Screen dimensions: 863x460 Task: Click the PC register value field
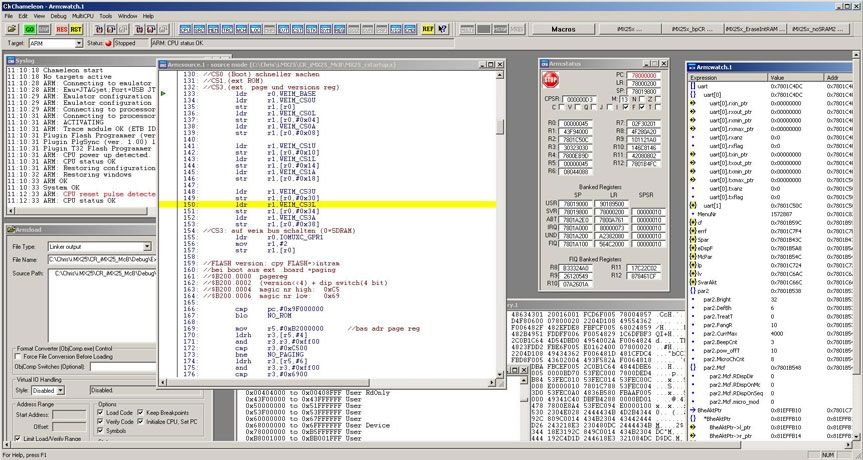(x=644, y=75)
